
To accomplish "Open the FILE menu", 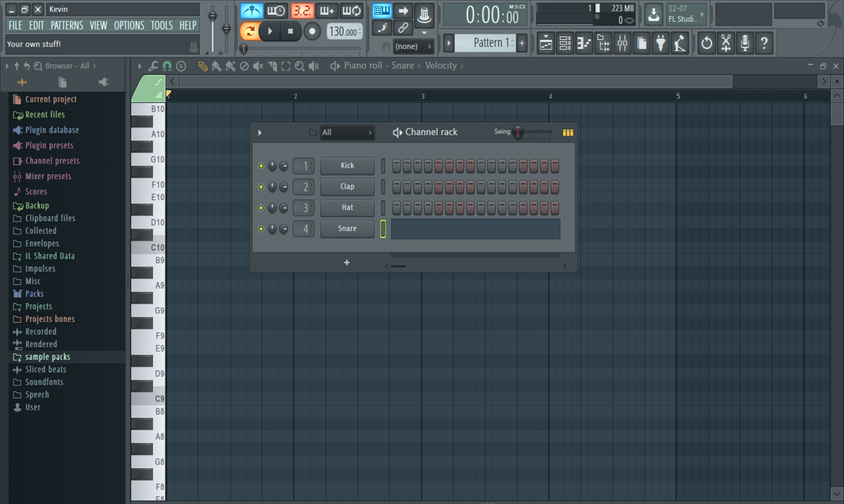I will (15, 26).
